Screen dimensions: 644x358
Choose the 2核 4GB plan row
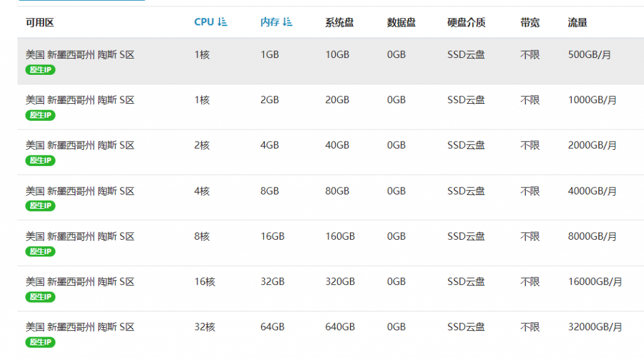(331, 152)
